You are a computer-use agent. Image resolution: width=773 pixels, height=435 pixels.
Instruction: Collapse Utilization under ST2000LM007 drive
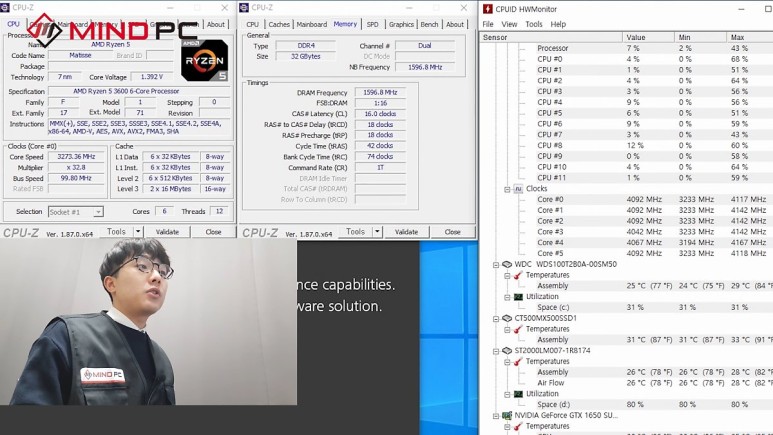coord(507,395)
